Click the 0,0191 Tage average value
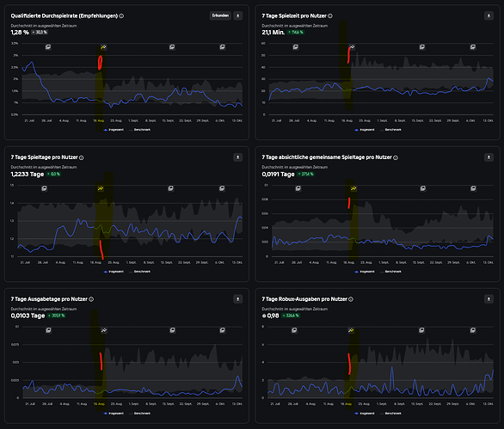This screenshot has width=504, height=429. [278, 175]
